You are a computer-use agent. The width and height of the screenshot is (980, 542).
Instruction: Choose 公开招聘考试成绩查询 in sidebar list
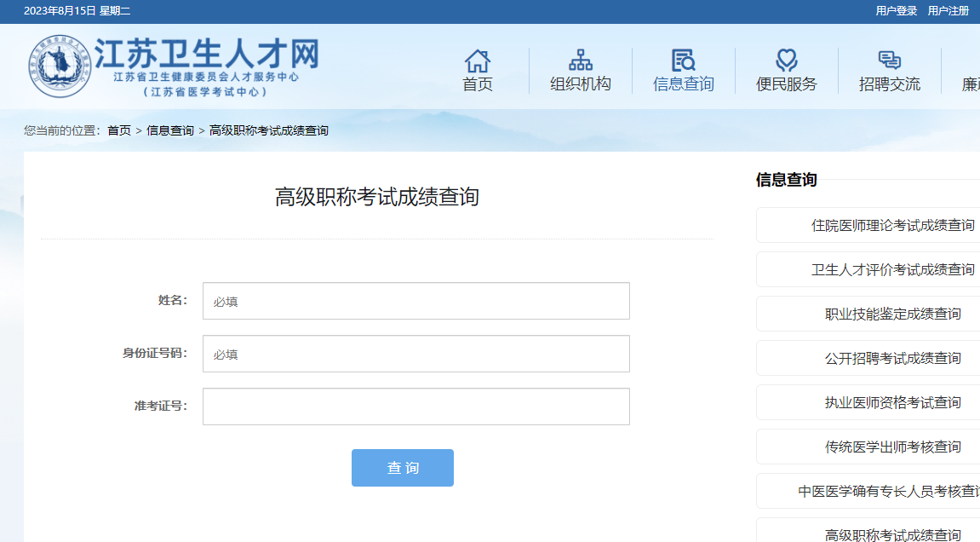click(x=892, y=359)
